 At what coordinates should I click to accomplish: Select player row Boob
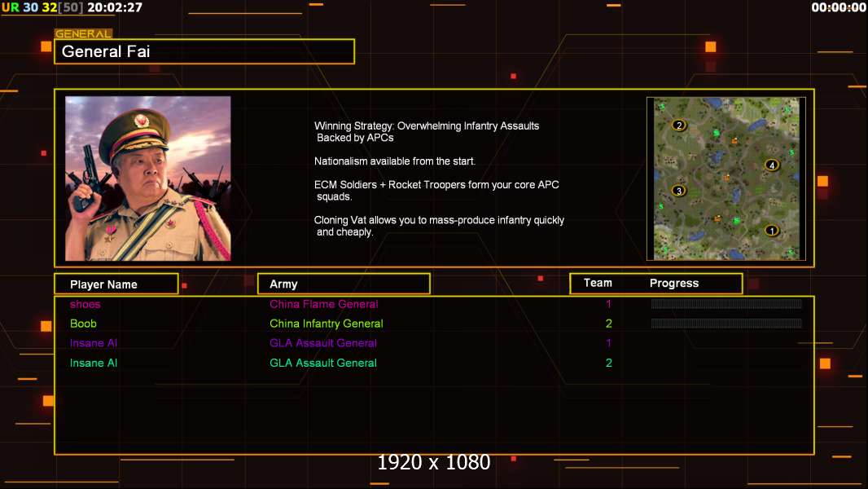[x=434, y=324]
